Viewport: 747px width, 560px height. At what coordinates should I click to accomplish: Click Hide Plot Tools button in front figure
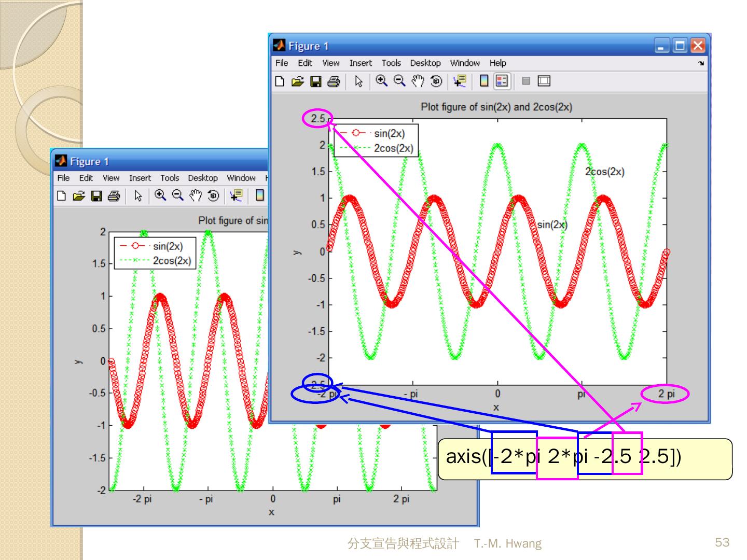(x=526, y=81)
